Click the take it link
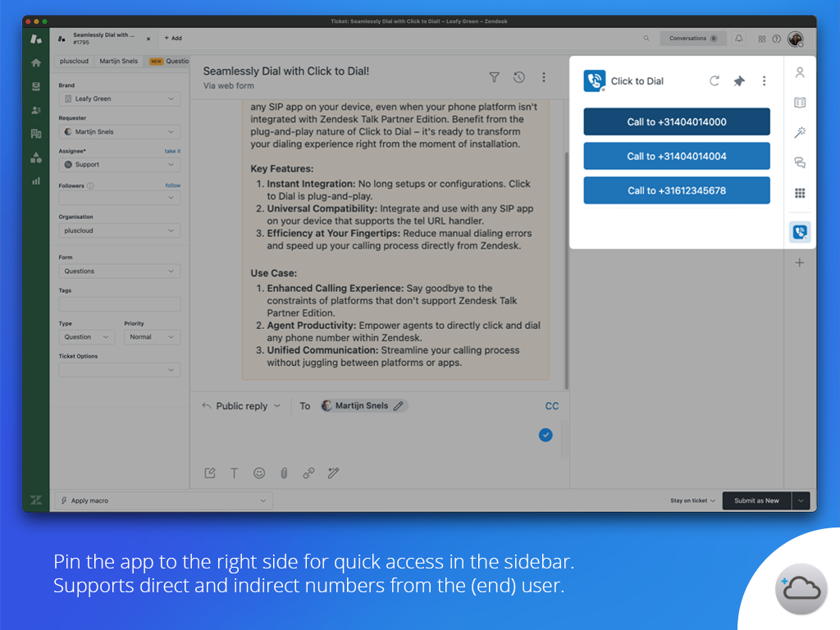The height and width of the screenshot is (630, 840). coord(172,151)
